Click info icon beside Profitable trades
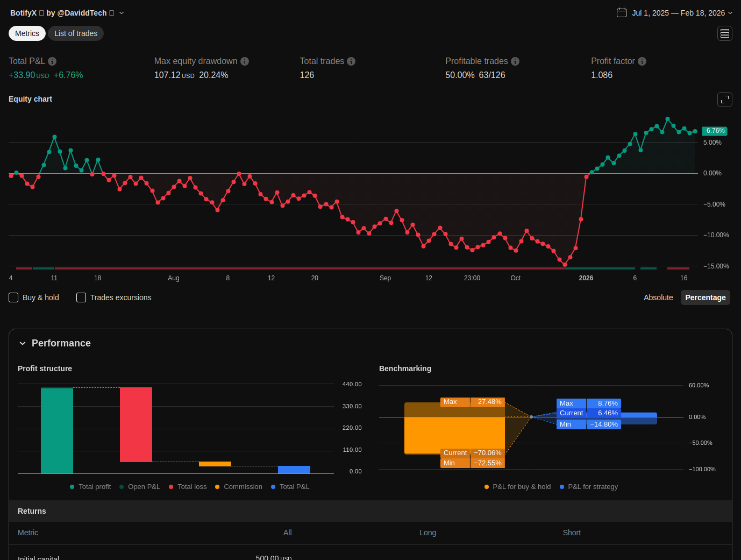Image resolution: width=741 pixels, height=560 pixels. click(515, 61)
